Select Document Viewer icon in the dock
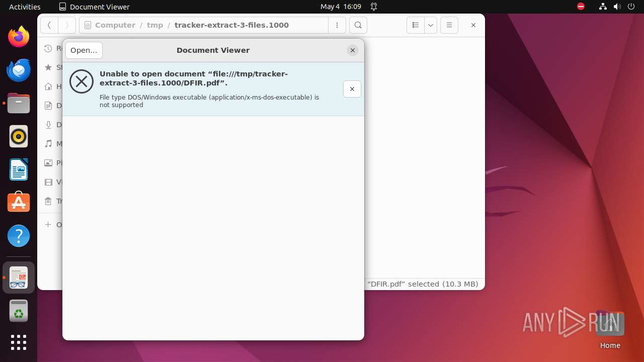644x362 pixels. click(x=19, y=278)
